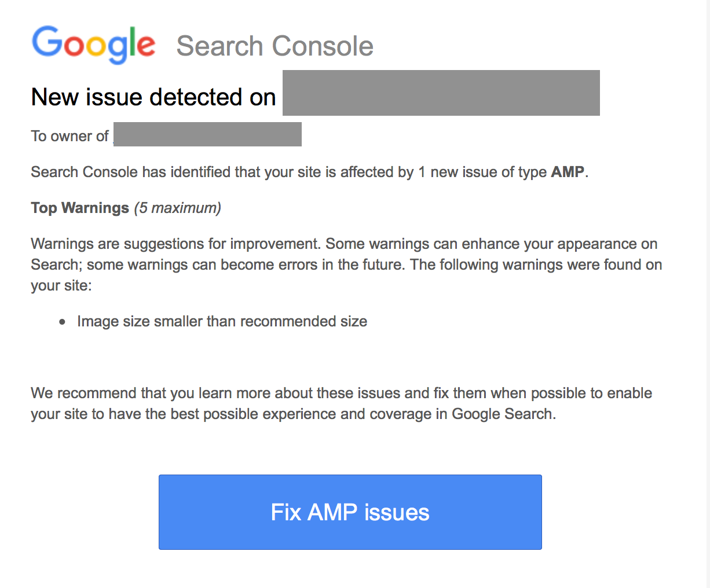Click the 'We recommend that you learn more' paragraph

[341, 403]
